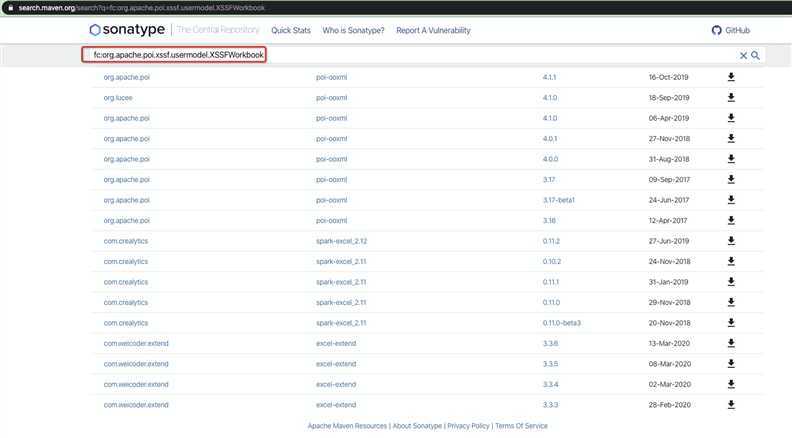Screen dimensions: 792x438
Task: Download spark-excel_2.11 version 0.11.1
Action: pyautogui.click(x=731, y=282)
